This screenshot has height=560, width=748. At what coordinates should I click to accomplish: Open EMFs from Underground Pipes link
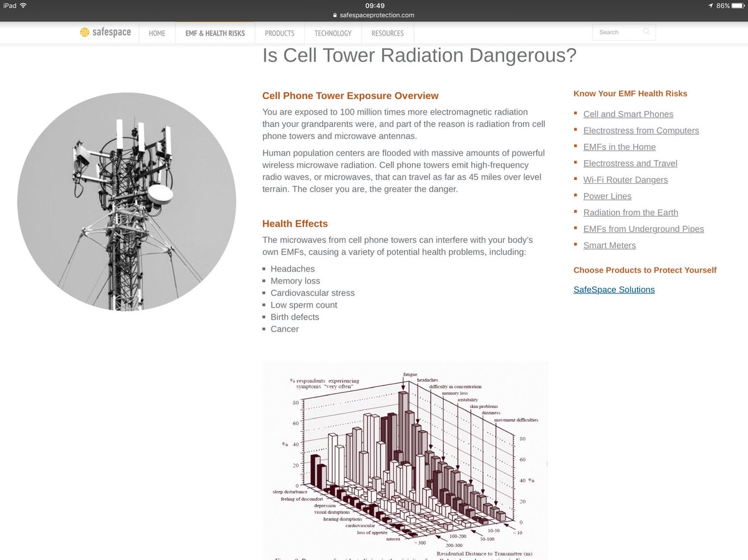[644, 229]
